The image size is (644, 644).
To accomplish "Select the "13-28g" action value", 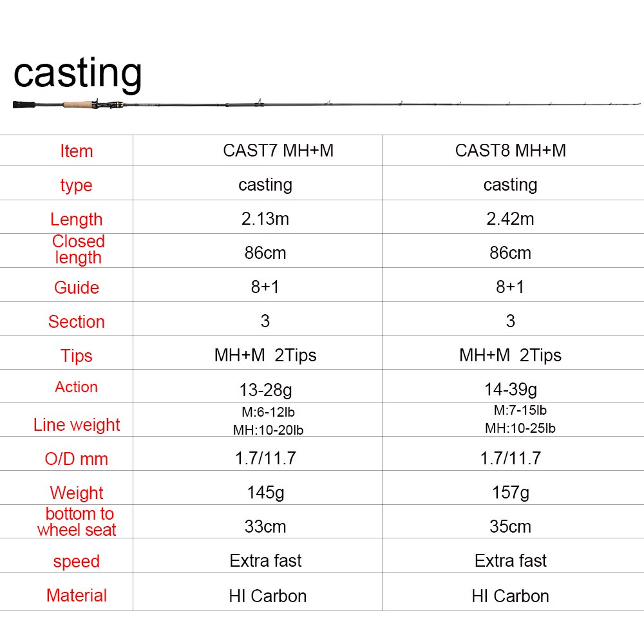I will 265,390.
